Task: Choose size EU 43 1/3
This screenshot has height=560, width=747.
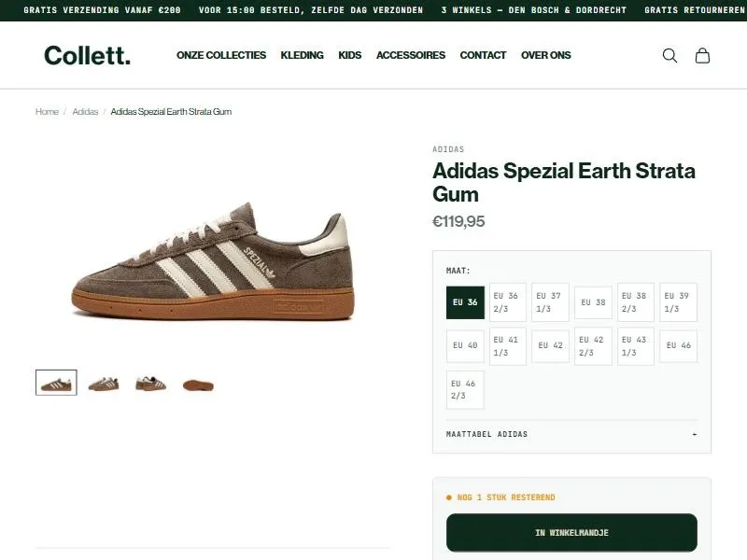Action: coord(636,346)
